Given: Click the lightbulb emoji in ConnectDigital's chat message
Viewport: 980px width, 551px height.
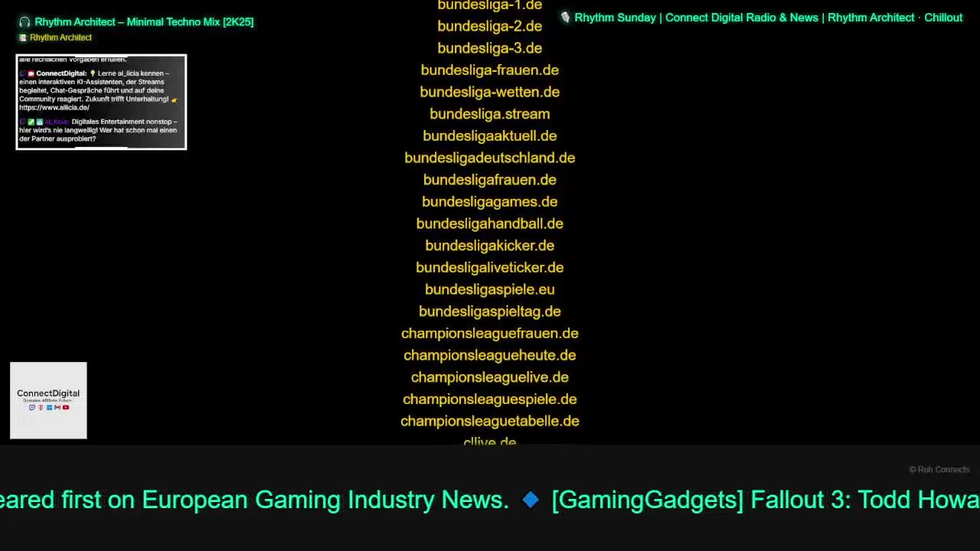Looking at the screenshot, I should click(x=93, y=73).
